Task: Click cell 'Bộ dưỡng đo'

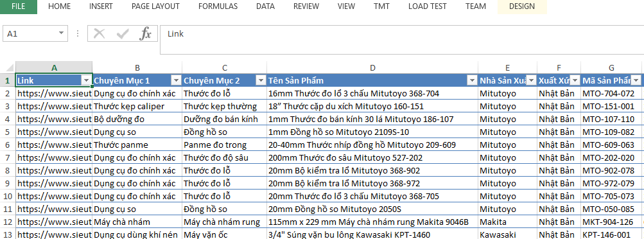Action: click(137, 119)
